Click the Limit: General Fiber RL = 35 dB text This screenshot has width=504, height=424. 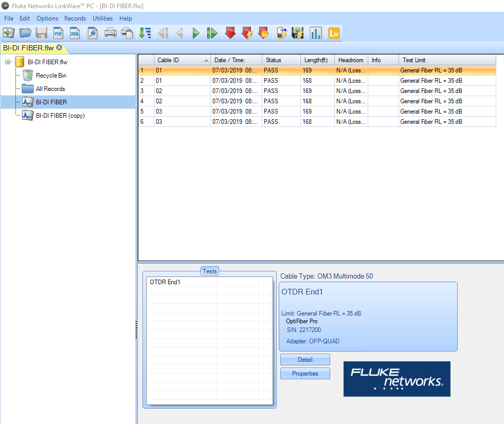pos(321,314)
